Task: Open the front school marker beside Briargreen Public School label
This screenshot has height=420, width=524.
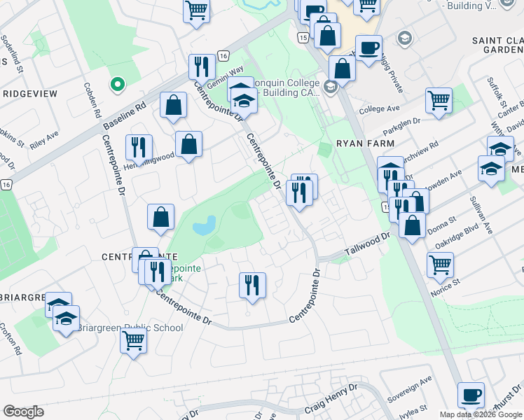Action: coord(66,321)
